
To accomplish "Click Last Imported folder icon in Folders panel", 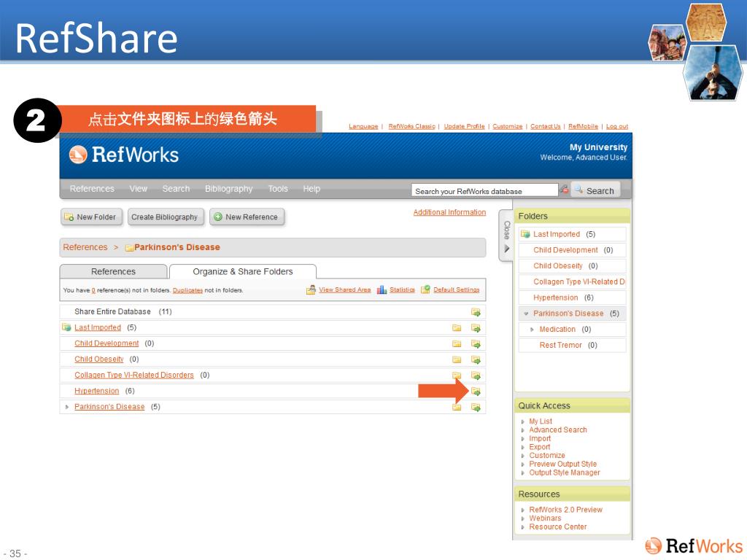I will click(525, 234).
